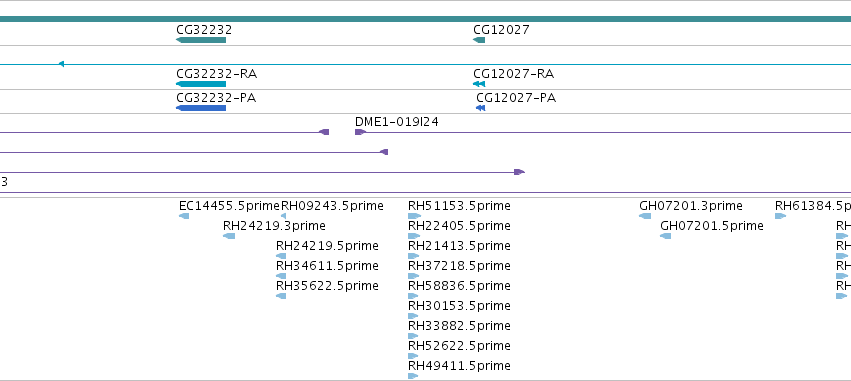Image resolution: width=851 pixels, height=381 pixels.
Task: Click the GH07201.5prime EST glyph
Action: [x=665, y=236]
